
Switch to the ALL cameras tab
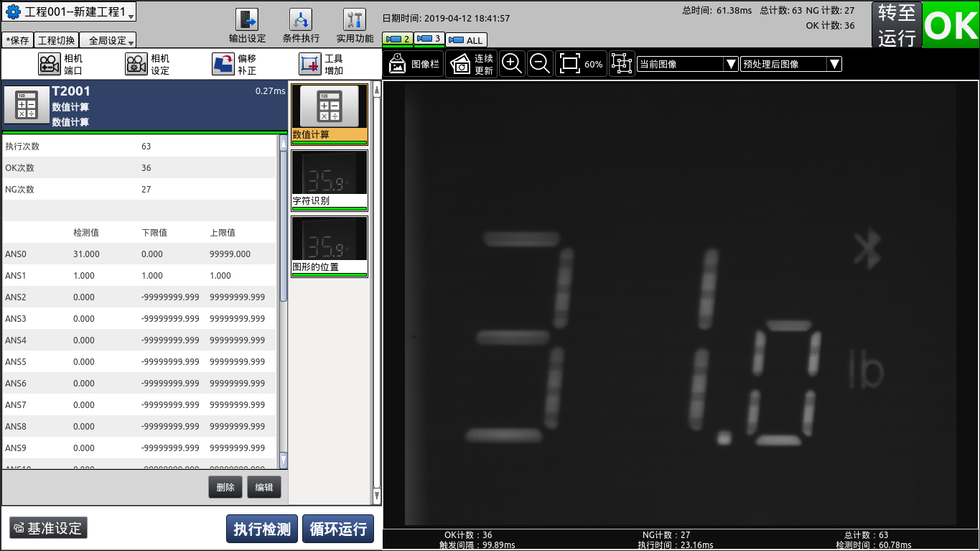click(x=466, y=40)
